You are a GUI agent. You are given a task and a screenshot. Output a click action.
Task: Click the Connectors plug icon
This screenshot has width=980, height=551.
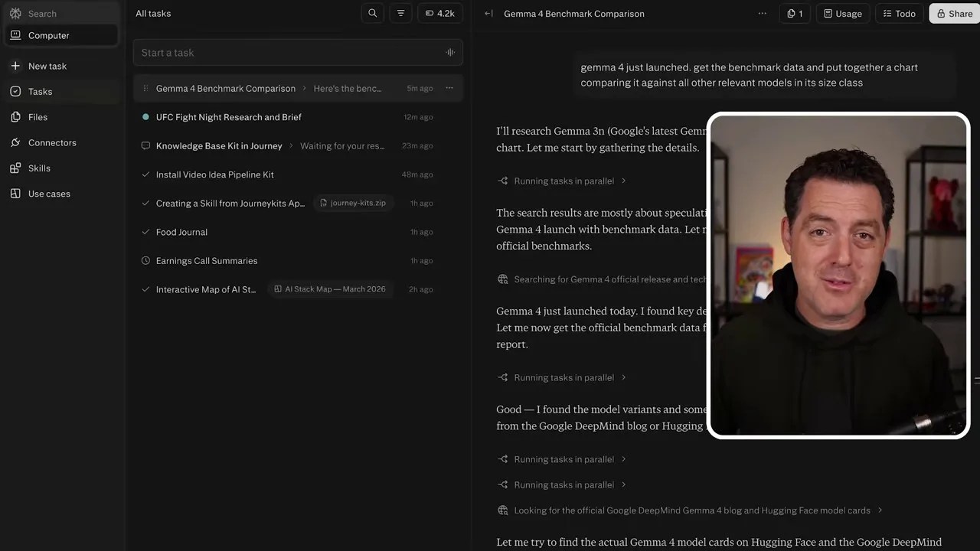15,142
